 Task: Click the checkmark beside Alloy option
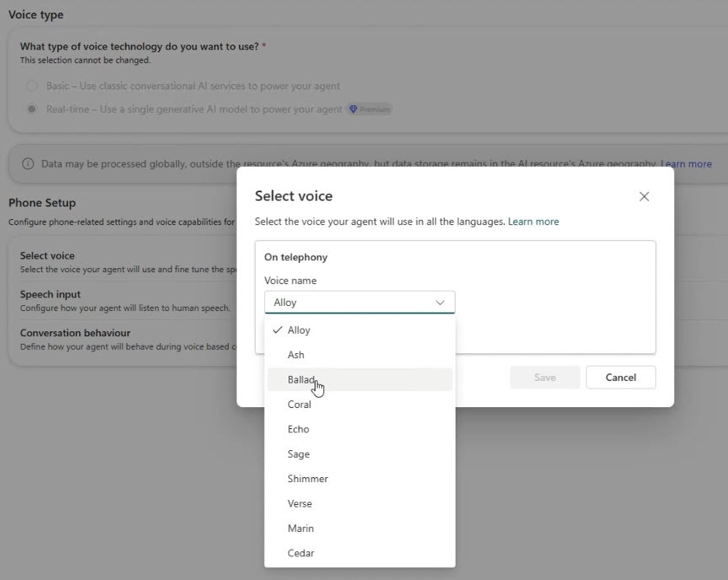pyautogui.click(x=278, y=330)
